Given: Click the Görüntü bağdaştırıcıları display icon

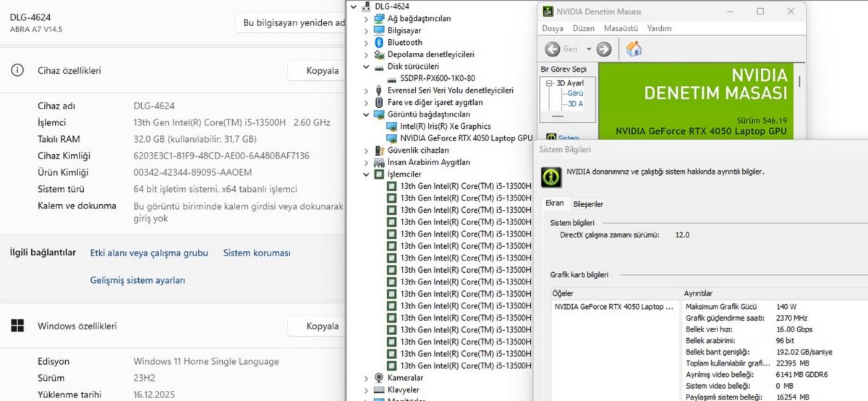Looking at the screenshot, I should click(379, 114).
